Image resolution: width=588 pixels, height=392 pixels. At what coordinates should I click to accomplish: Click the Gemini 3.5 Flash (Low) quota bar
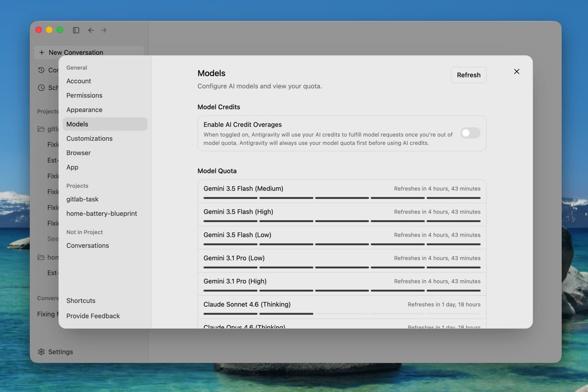[x=342, y=244]
